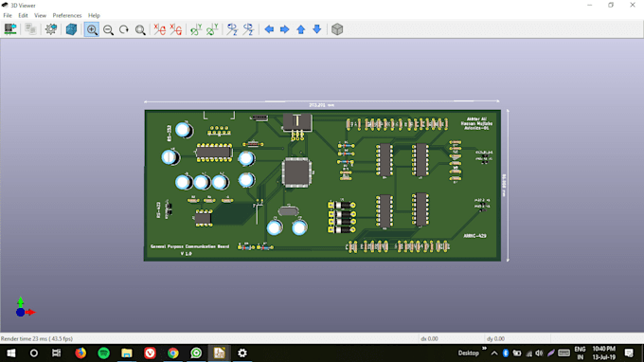Open the Preferences menu
The image size is (644, 362).
67,15
